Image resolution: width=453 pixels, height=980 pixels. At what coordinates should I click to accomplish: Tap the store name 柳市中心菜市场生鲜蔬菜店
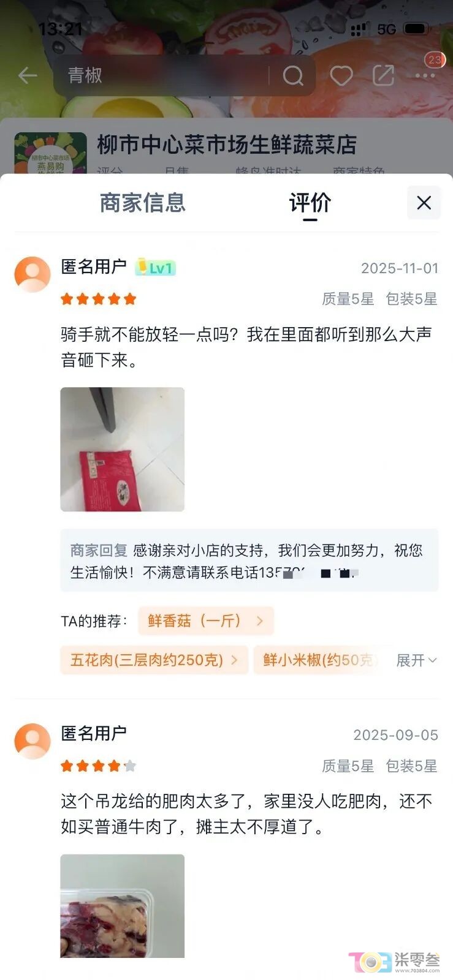pyautogui.click(x=227, y=145)
